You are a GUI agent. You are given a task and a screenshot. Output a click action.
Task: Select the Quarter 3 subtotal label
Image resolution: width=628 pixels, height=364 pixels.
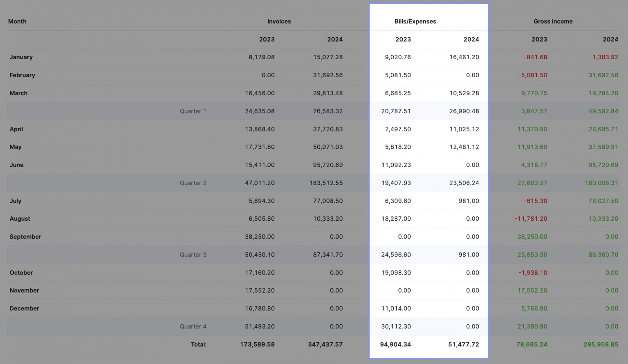point(193,255)
